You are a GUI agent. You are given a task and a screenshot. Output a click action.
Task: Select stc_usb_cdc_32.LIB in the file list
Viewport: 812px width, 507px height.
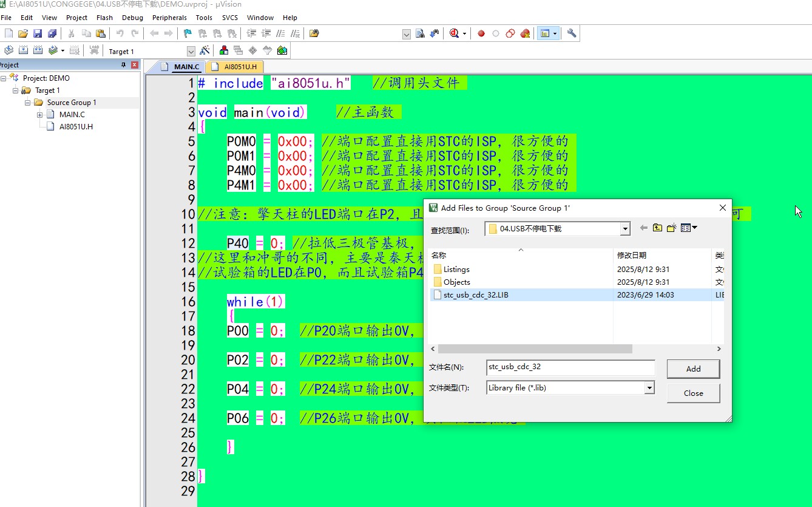click(476, 295)
